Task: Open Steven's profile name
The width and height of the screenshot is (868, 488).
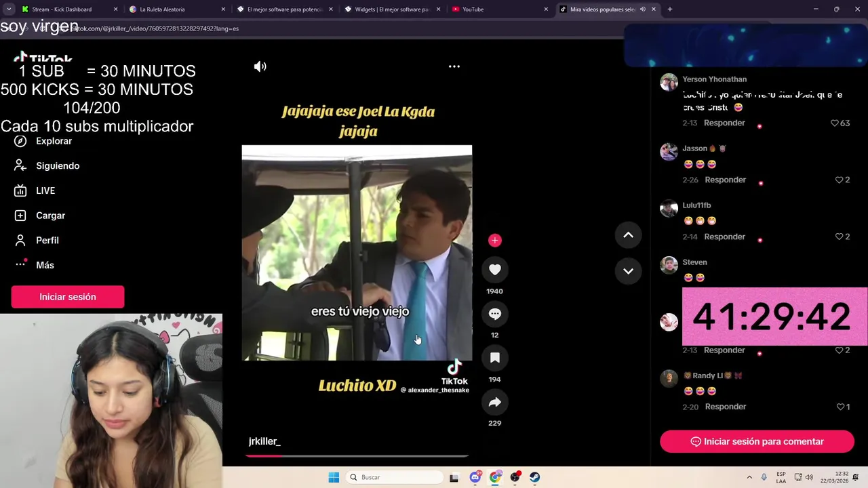Action: (694, 262)
